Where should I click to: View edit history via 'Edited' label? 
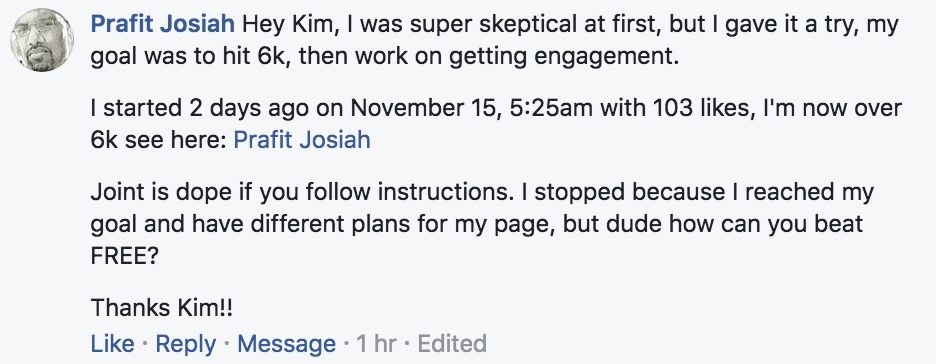tap(452, 344)
